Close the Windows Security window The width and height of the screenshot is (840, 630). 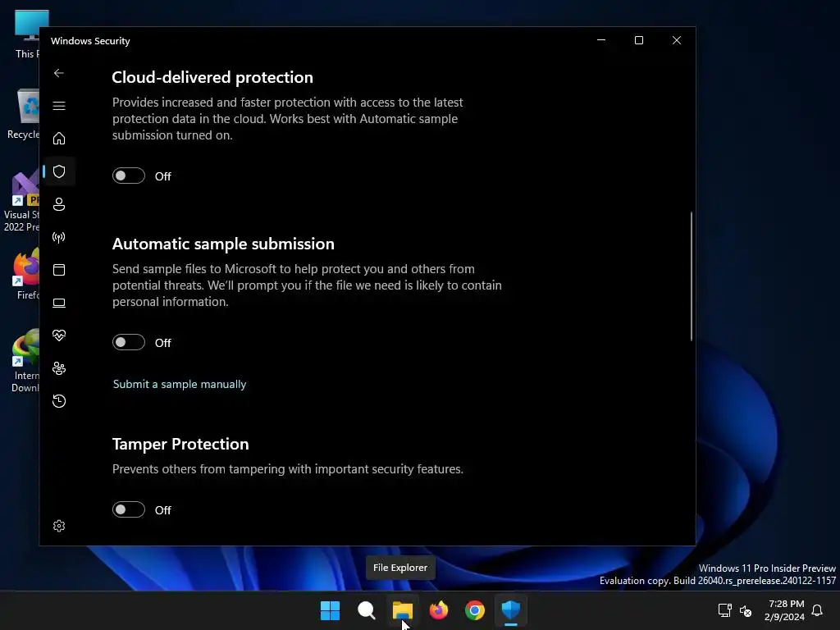677,40
